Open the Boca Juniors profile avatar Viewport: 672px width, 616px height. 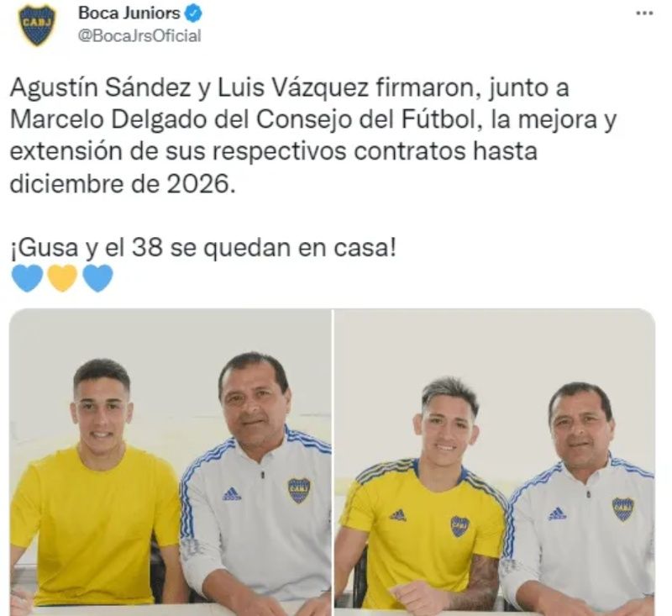[x=37, y=26]
